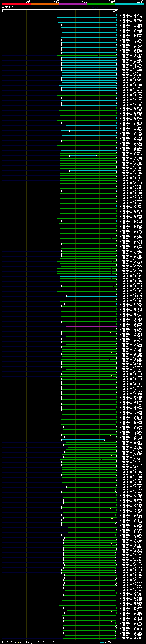
Task: Open hit UniRef100_A5BIT3
Action: (x=131, y=78)
